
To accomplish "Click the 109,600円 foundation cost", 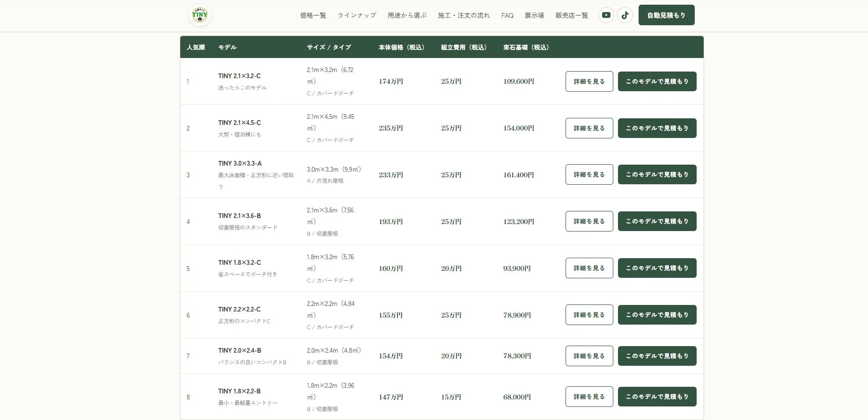I will [519, 81].
